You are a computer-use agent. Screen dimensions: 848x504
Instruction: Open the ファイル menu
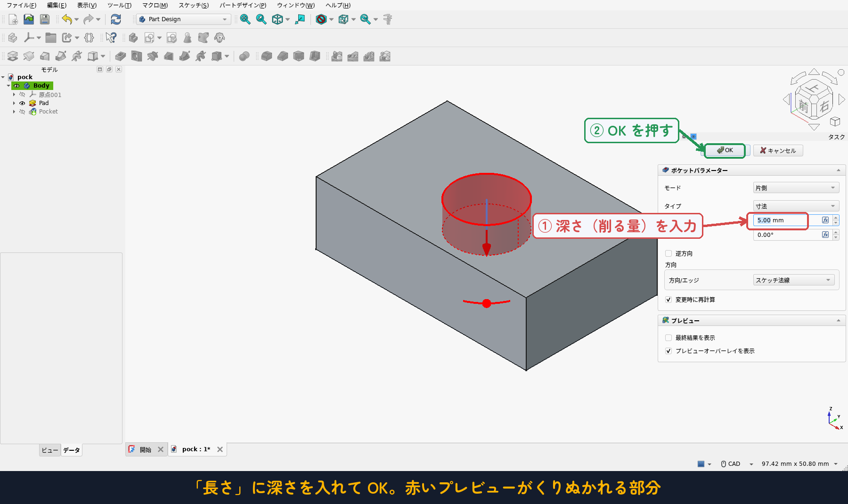pos(21,5)
